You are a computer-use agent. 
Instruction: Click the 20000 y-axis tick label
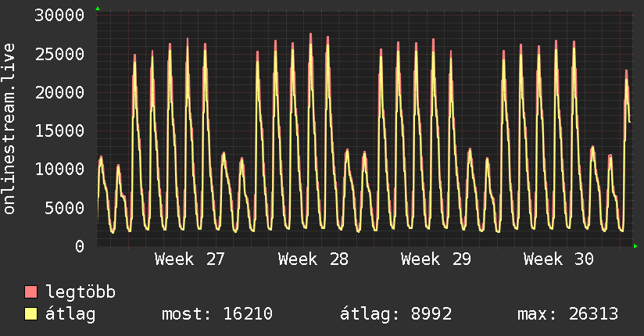[x=59, y=92]
